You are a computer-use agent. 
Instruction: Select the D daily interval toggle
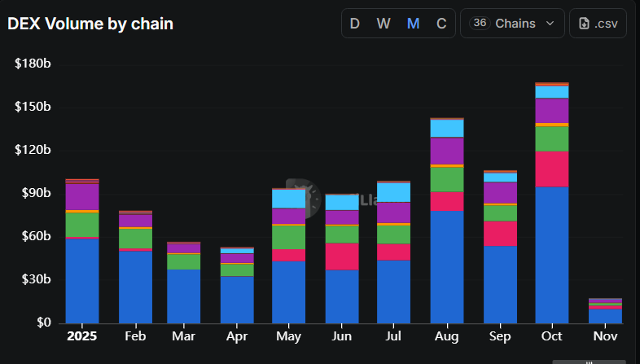coord(354,24)
